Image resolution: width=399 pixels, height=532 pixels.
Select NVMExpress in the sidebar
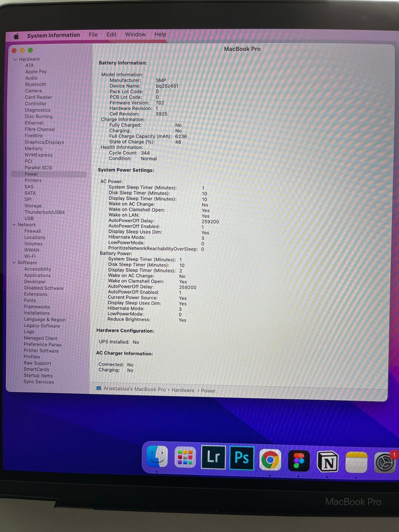pyautogui.click(x=38, y=155)
